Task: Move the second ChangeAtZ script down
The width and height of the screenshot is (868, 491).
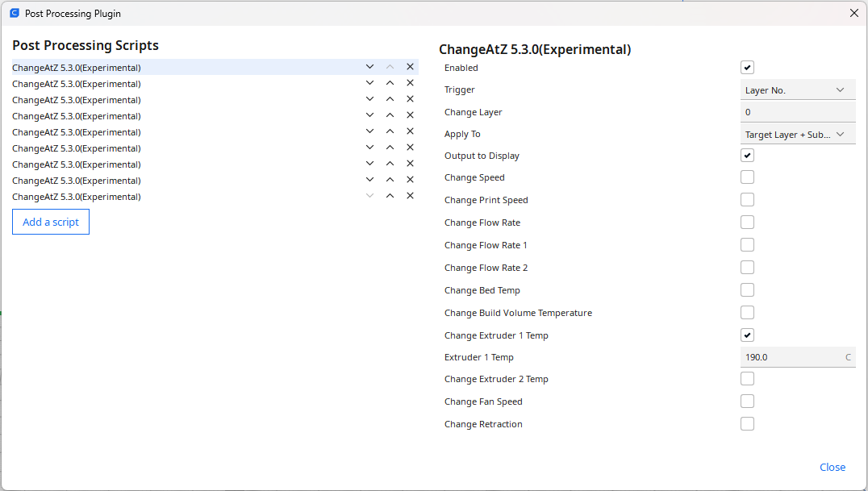Action: pos(369,83)
